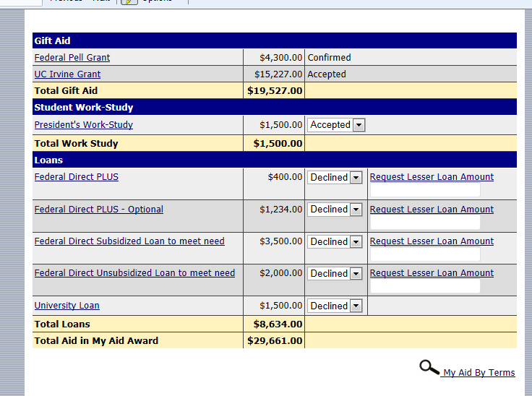This screenshot has width=532, height=396.
Task: Expand Federal Direct PLUS - Optional status dropdown
Action: coord(335,209)
